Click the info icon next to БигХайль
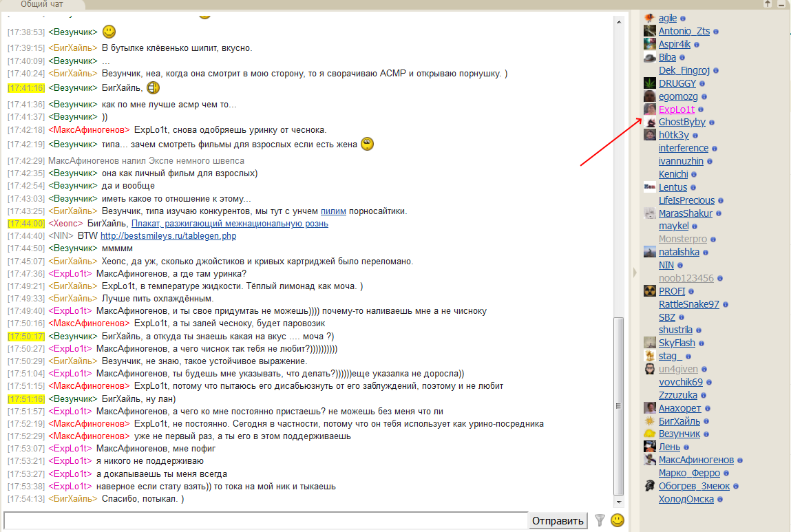791x532 pixels. (706, 422)
